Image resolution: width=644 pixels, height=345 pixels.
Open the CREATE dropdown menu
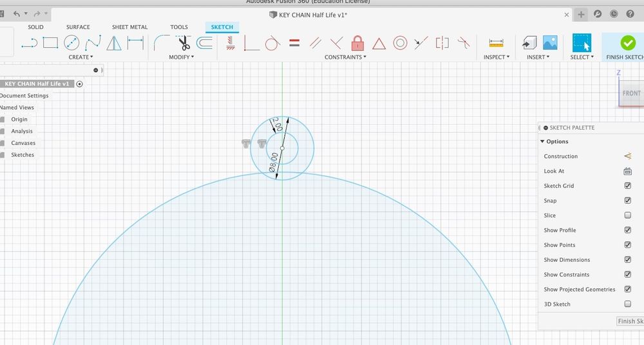pos(81,57)
